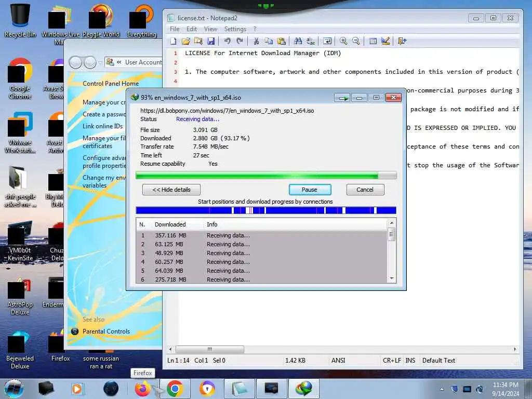The image size is (532, 399).
Task: Click the << Hide details button
Action: 171,190
